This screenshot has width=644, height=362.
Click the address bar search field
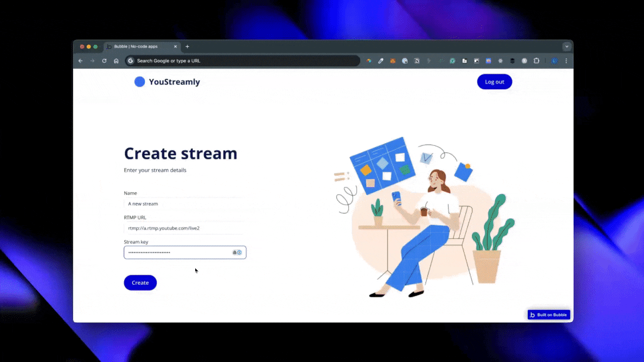243,61
